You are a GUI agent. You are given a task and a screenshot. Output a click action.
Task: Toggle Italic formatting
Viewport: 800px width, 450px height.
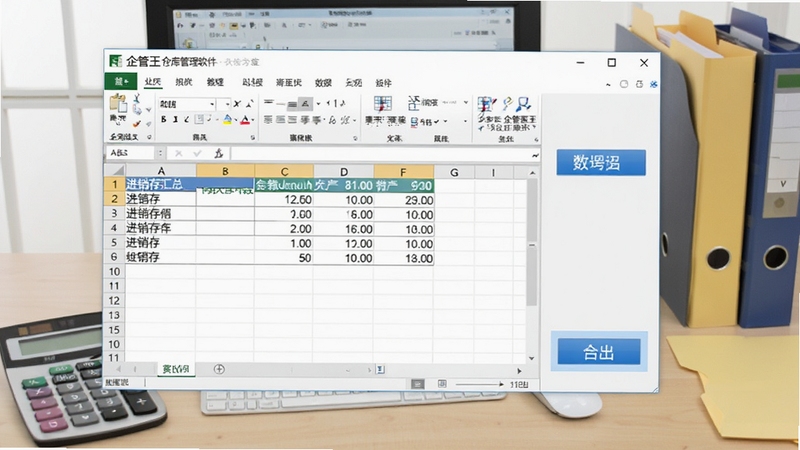click(175, 119)
